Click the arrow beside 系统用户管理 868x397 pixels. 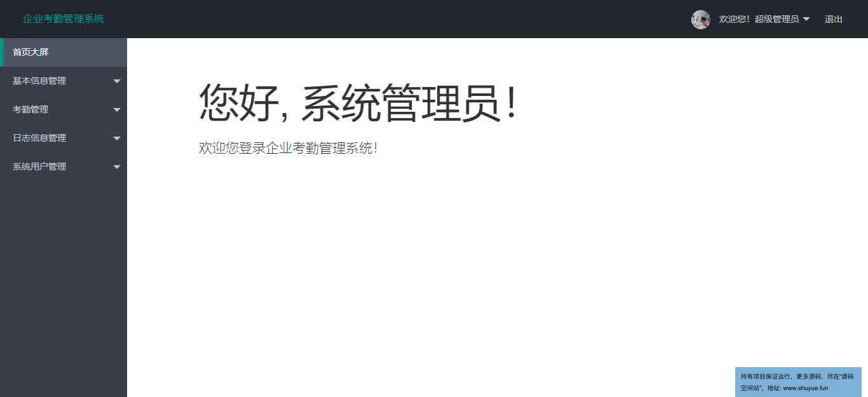(117, 167)
